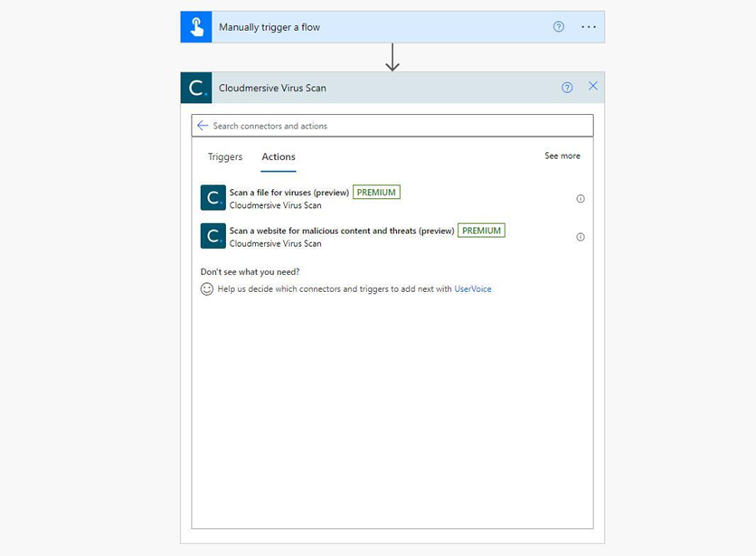Select the Actions tab
This screenshot has width=756, height=556.
tap(279, 156)
